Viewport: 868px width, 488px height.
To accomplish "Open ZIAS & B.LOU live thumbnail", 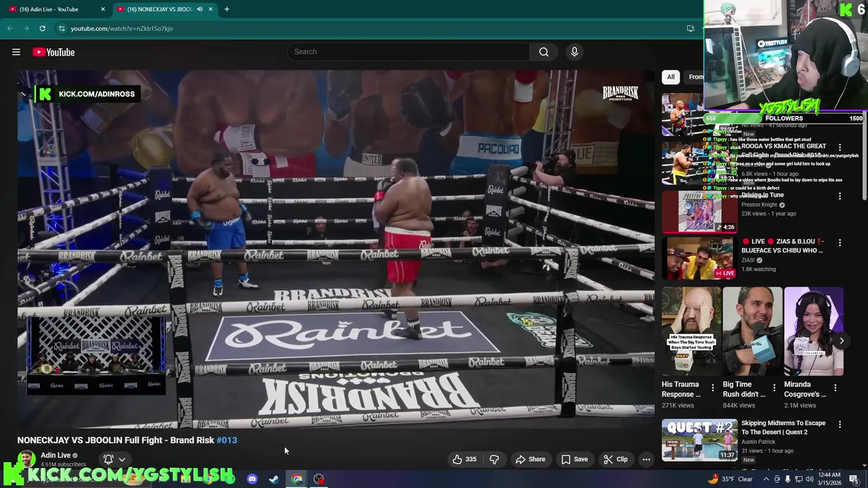I will coord(699,258).
